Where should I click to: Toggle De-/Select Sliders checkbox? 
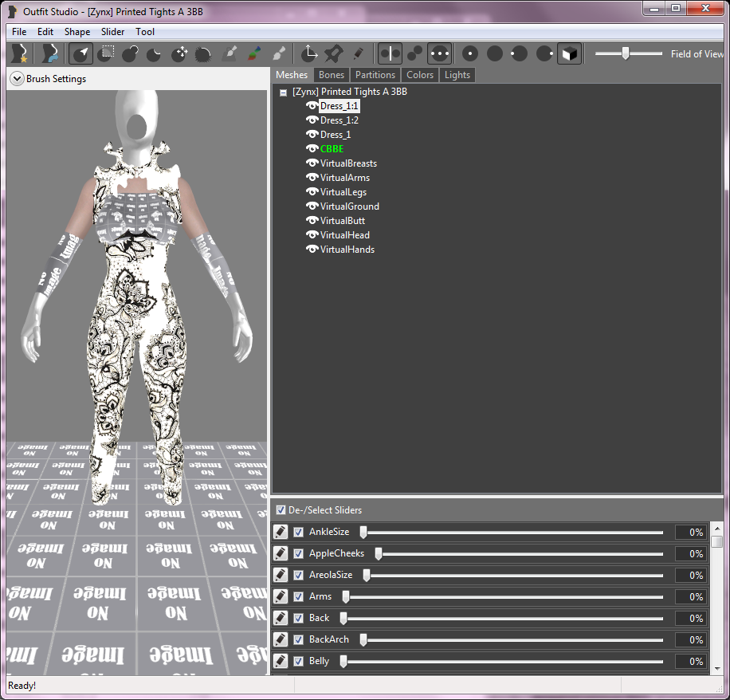click(x=281, y=510)
